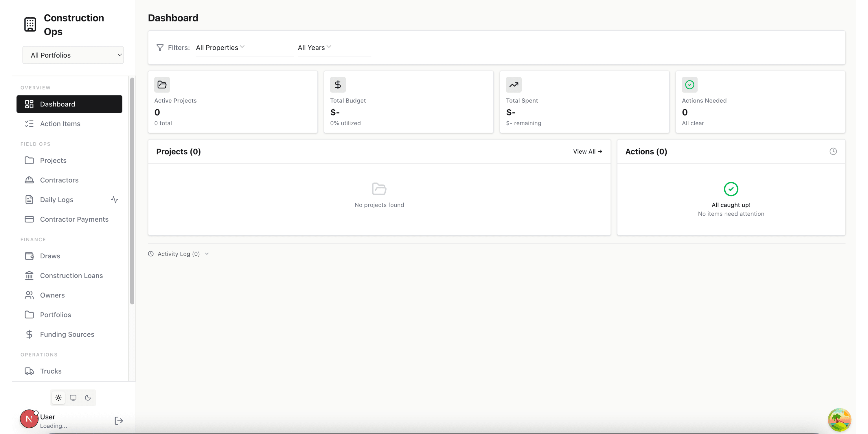Screen dimensions: 868x434
Task: Open Funding Sources in the sidebar
Action: pyautogui.click(x=69, y=334)
